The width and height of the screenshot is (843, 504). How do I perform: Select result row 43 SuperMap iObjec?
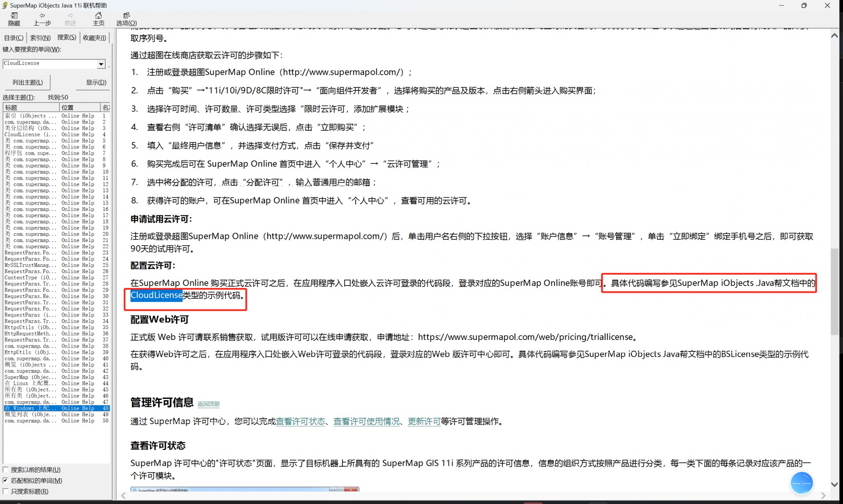[57, 377]
